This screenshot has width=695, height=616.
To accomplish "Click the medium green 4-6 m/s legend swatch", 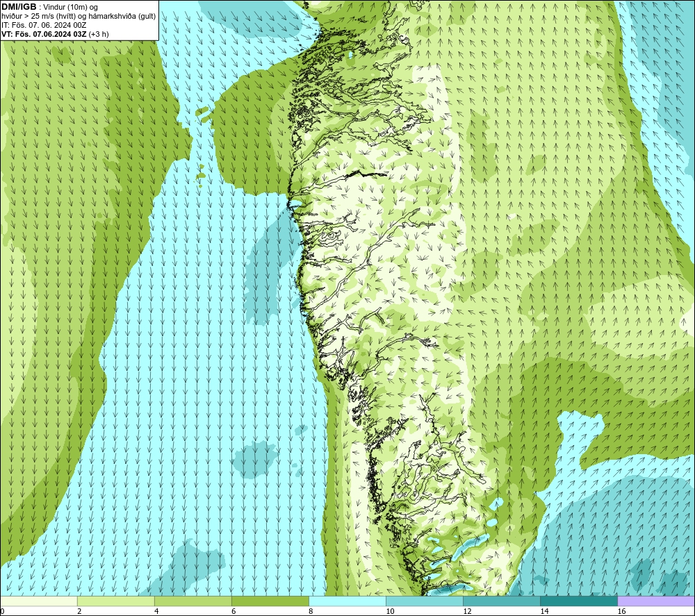I will 193,601.
